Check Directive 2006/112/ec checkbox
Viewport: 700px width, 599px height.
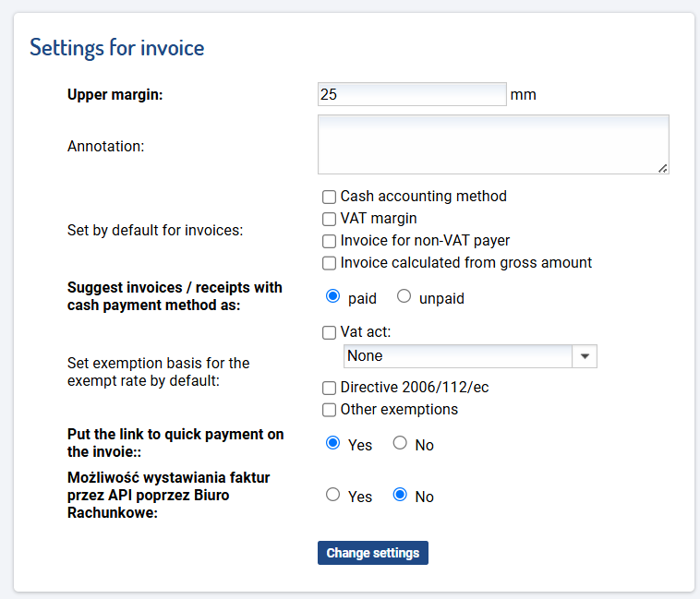329,388
